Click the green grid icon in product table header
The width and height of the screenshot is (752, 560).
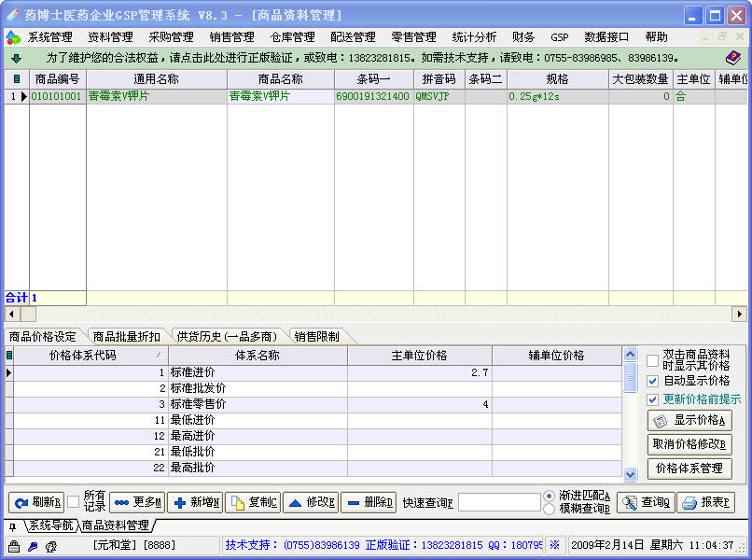click(17, 79)
